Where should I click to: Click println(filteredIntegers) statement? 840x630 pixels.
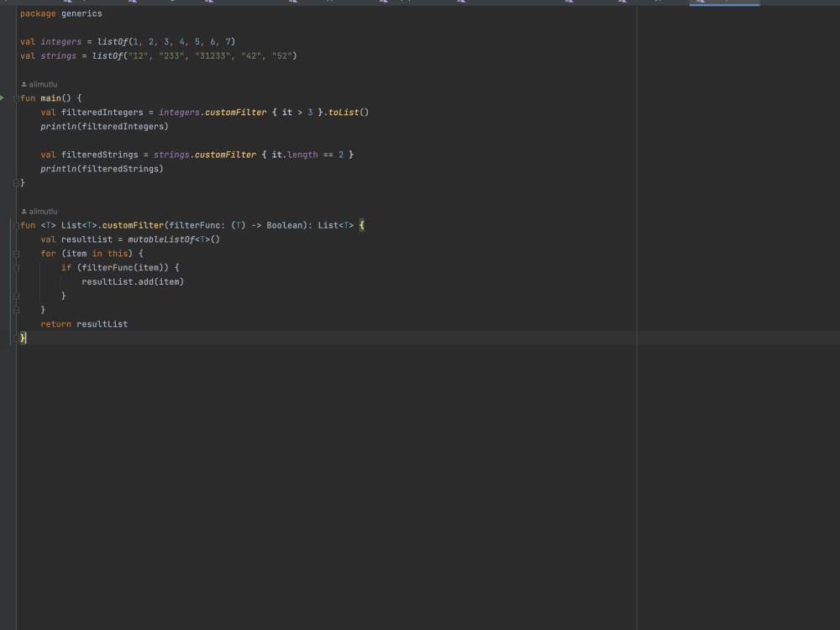(104, 127)
